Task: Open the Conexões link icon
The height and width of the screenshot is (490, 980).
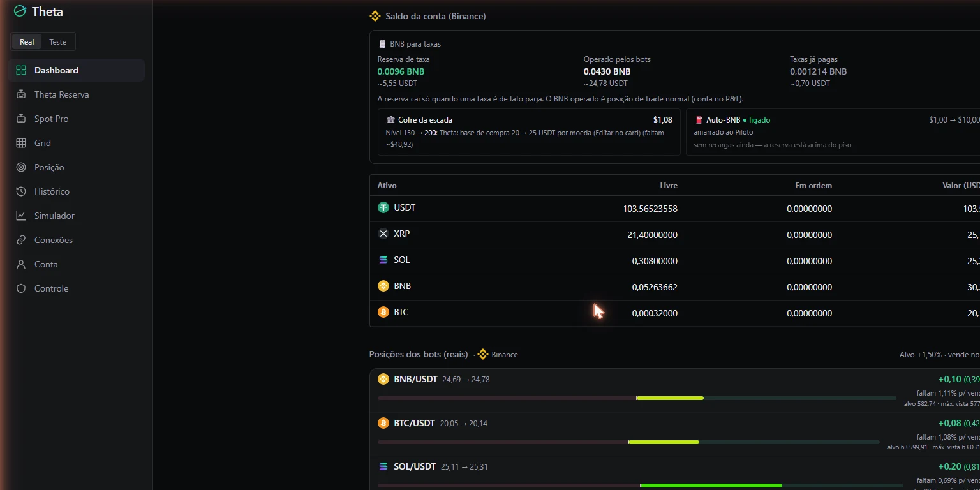Action: (x=21, y=240)
